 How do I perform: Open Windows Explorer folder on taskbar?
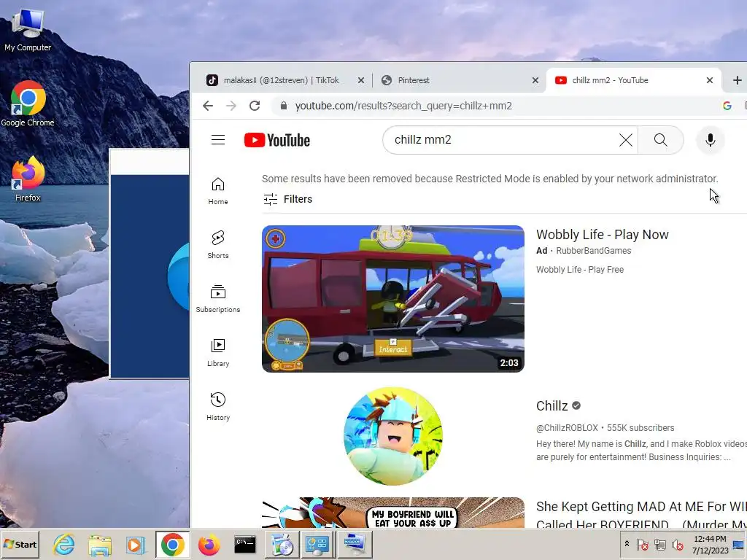coord(99,545)
